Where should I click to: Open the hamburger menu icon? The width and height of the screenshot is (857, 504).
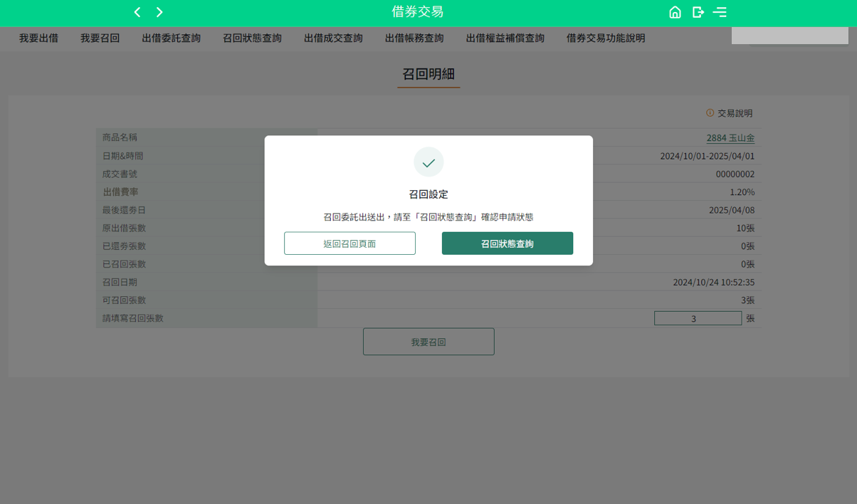coord(720,12)
